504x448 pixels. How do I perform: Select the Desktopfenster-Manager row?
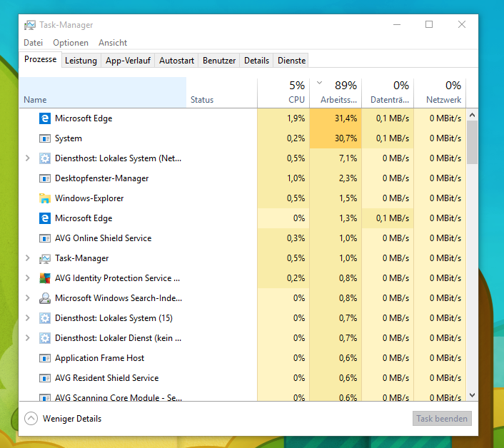click(x=242, y=178)
